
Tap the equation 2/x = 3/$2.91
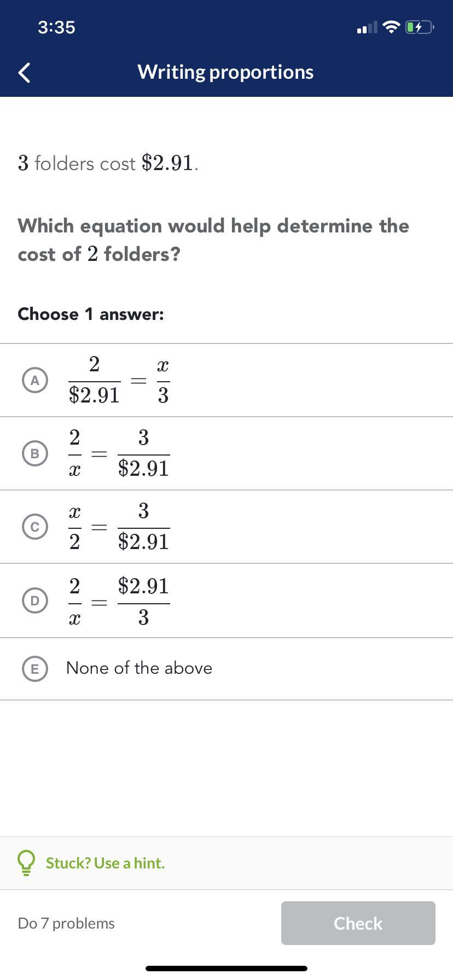119,453
